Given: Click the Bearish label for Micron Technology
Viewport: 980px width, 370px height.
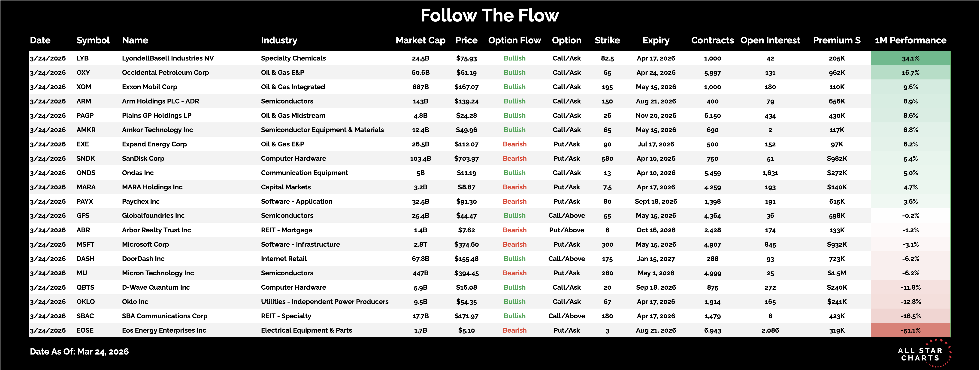Looking at the screenshot, I should (x=514, y=273).
